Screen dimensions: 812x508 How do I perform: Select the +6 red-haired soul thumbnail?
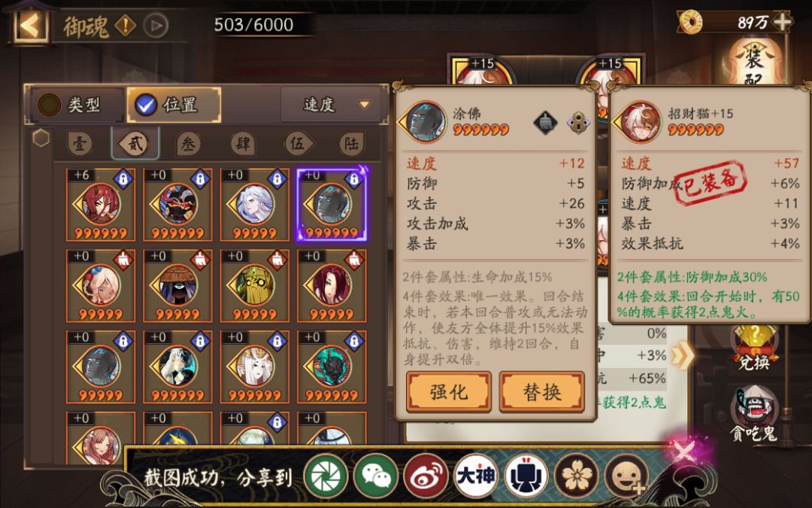[x=101, y=204]
